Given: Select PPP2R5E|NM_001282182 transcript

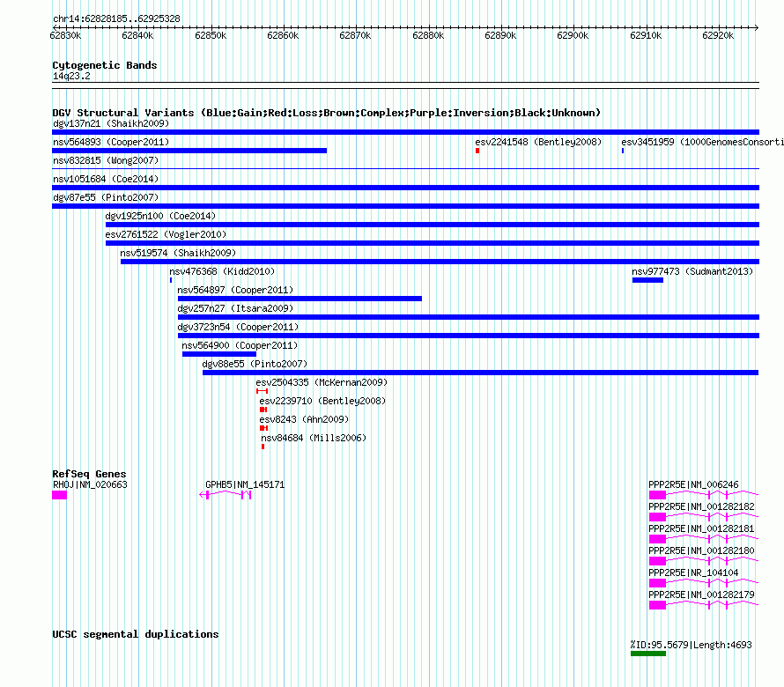Looking at the screenshot, I should point(701,506).
